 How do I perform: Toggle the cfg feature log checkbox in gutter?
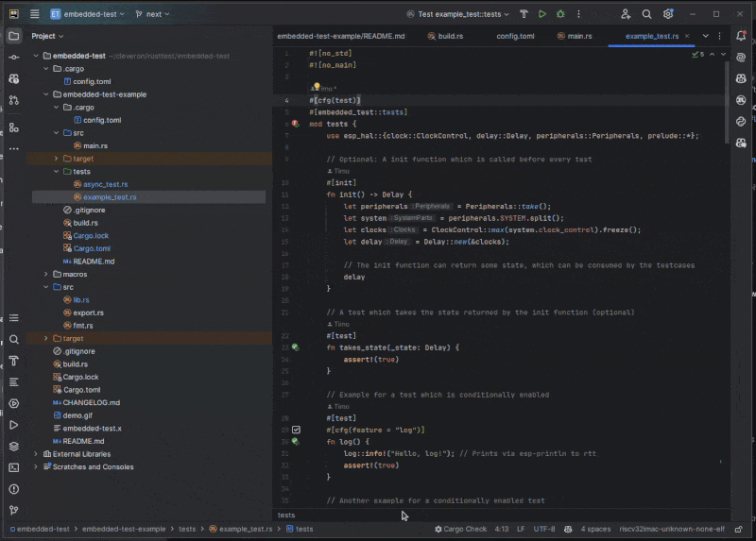tap(296, 430)
